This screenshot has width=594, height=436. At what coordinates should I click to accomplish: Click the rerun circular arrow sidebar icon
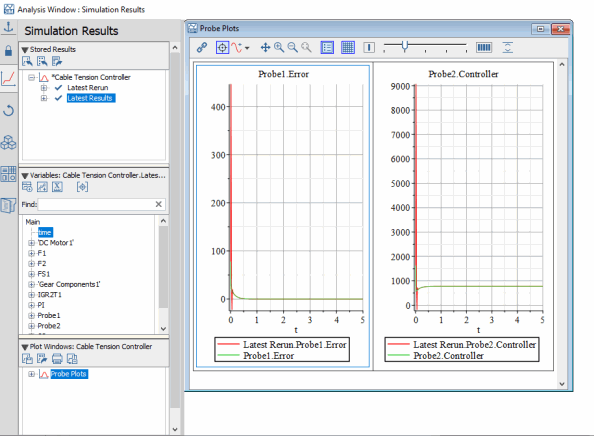point(8,111)
